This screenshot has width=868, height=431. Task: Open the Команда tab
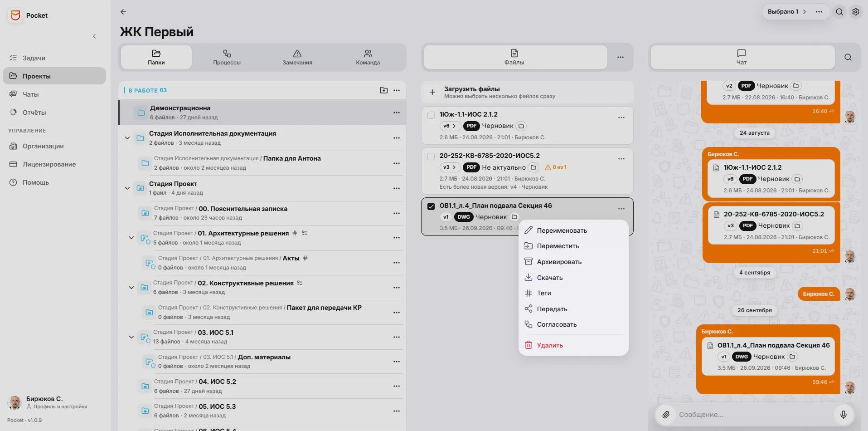368,57
